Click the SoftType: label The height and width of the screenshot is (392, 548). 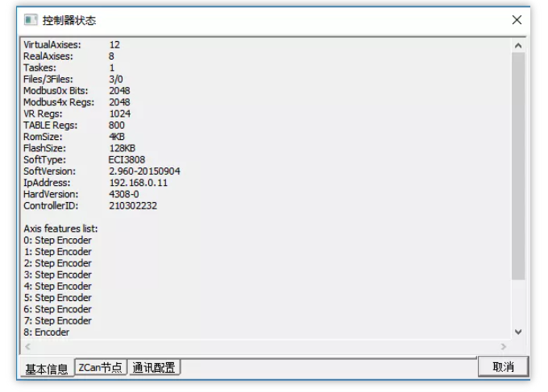44,160
